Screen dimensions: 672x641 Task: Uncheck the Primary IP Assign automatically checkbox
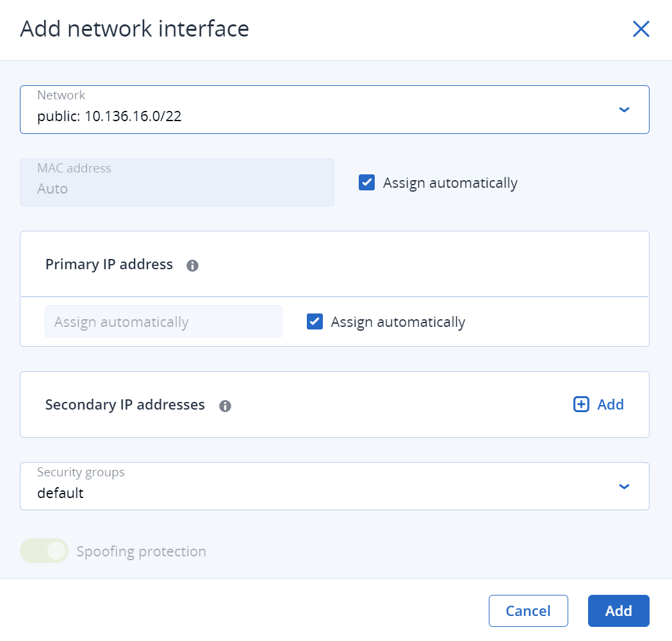click(x=315, y=322)
